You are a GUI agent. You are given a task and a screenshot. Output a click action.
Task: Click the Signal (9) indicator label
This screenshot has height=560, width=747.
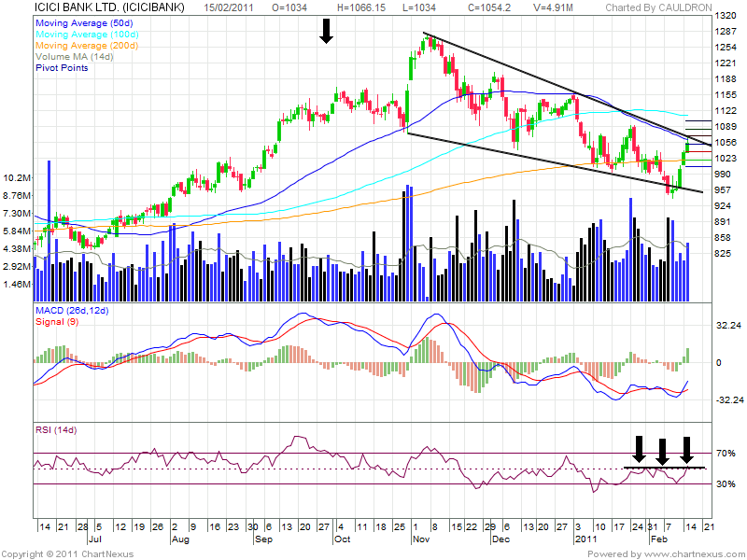[56, 321]
